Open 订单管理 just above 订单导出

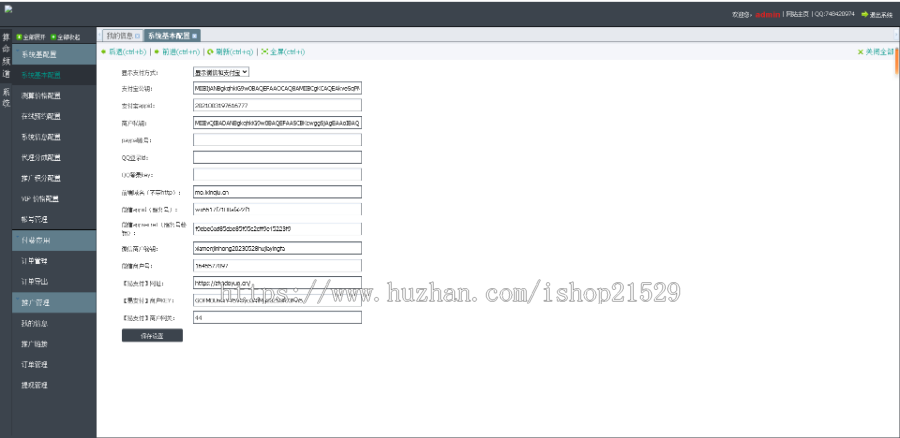[54, 261]
